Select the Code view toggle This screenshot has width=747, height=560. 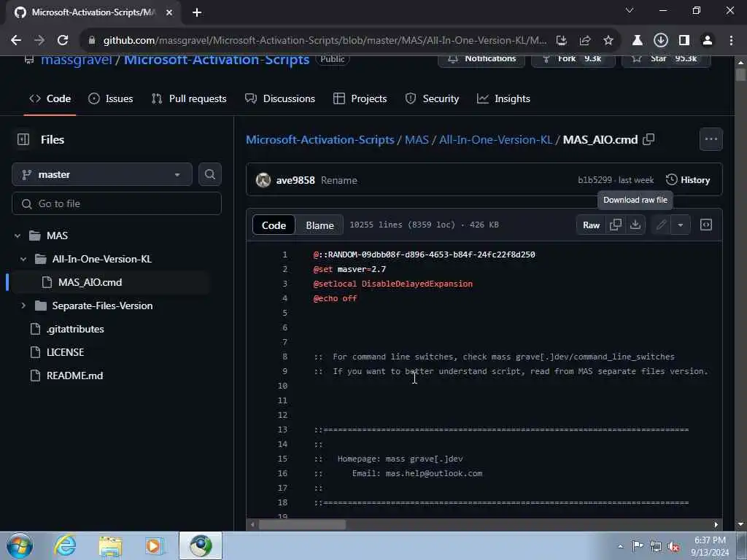click(x=274, y=225)
